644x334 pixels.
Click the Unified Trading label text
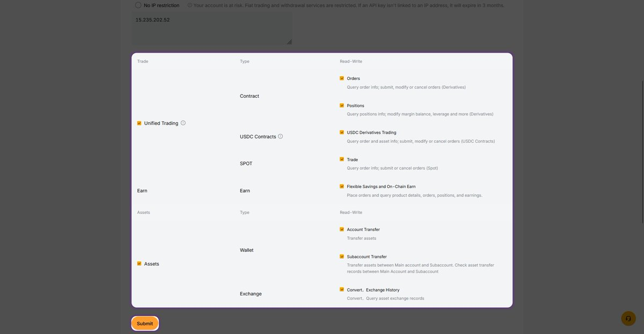point(161,124)
